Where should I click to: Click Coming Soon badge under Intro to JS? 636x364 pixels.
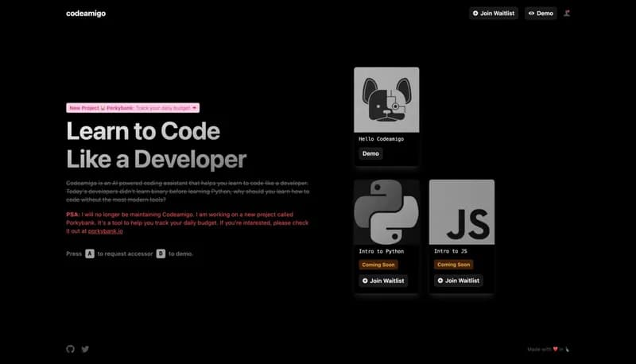[x=453, y=265]
